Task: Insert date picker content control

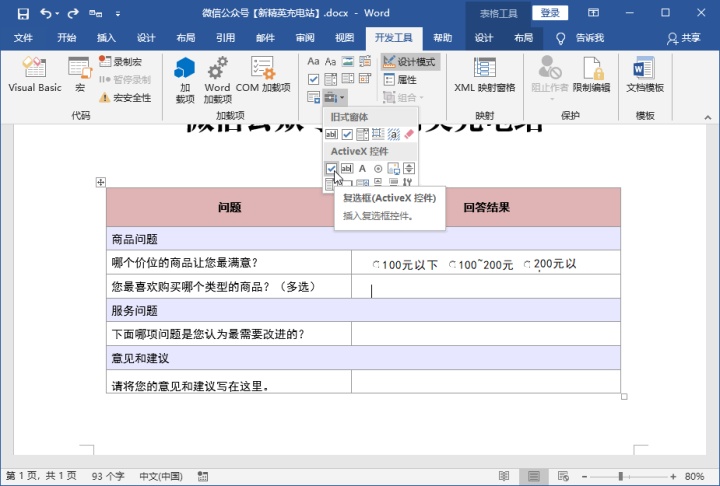Action: (365, 79)
